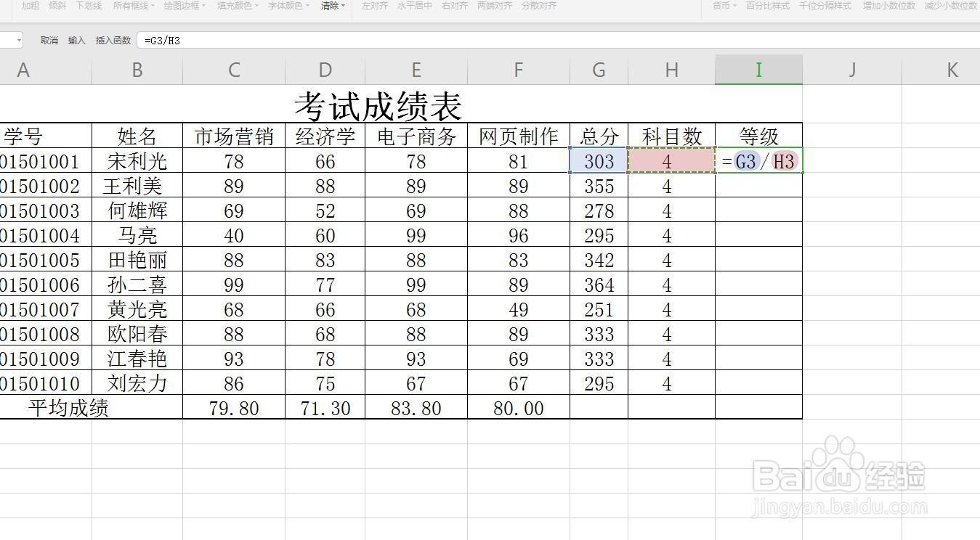Center the text horizontally
The height and width of the screenshot is (540, 980).
pyautogui.click(x=414, y=7)
